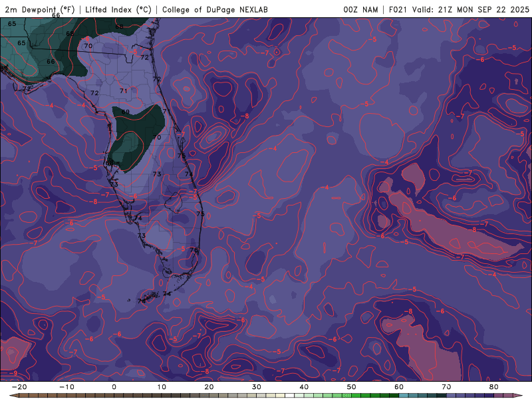This screenshot has width=532, height=399.
Task: Click the '2m Dewpoint (°F)' title label
Action: [x=40, y=9]
